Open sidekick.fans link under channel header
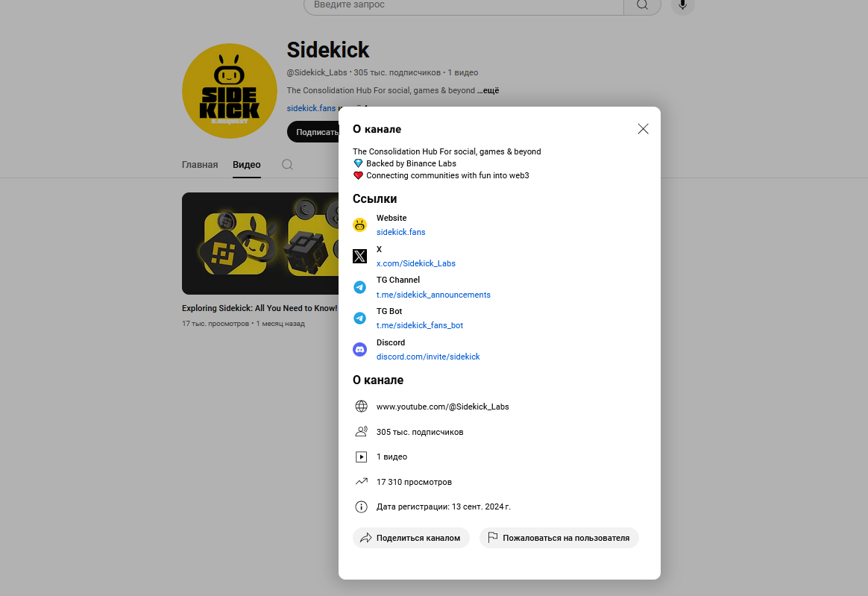Viewport: 868px width, 596px height. [x=311, y=108]
